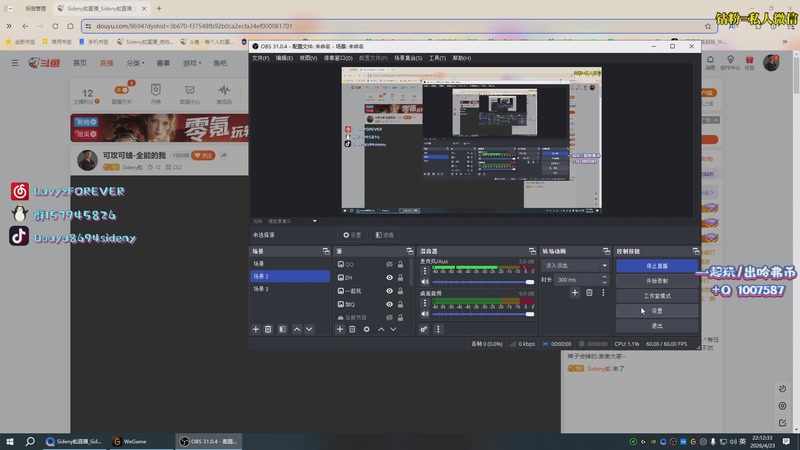
Task: Open preview scaling dropdown below OBS preview
Action: click(x=314, y=221)
